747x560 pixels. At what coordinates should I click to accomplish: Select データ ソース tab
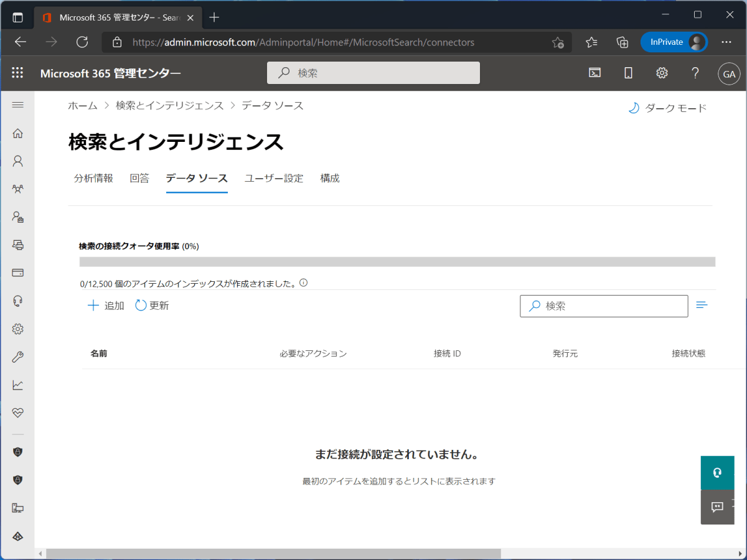[197, 179]
